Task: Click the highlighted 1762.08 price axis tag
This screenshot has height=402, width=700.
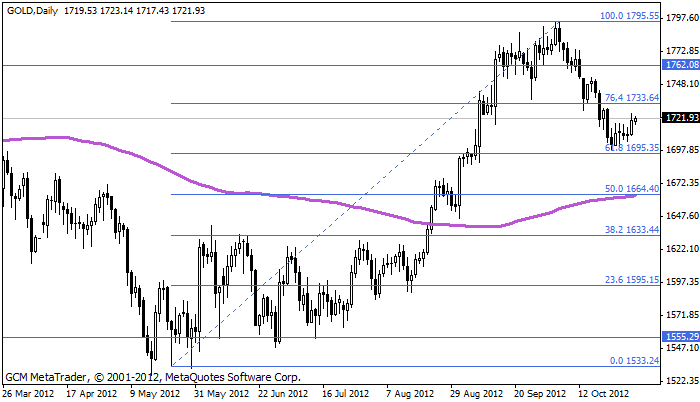Action: pos(680,64)
